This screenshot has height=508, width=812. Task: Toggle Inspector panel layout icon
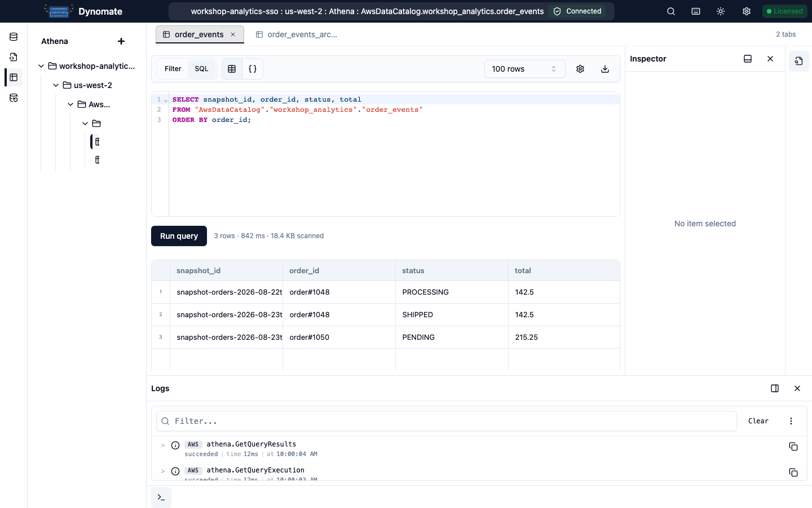pyautogui.click(x=748, y=59)
